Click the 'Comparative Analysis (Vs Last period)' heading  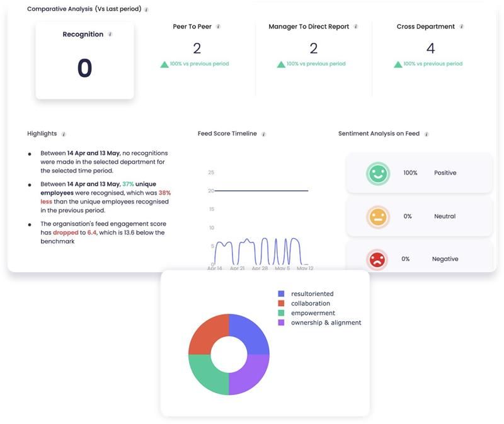[84, 9]
